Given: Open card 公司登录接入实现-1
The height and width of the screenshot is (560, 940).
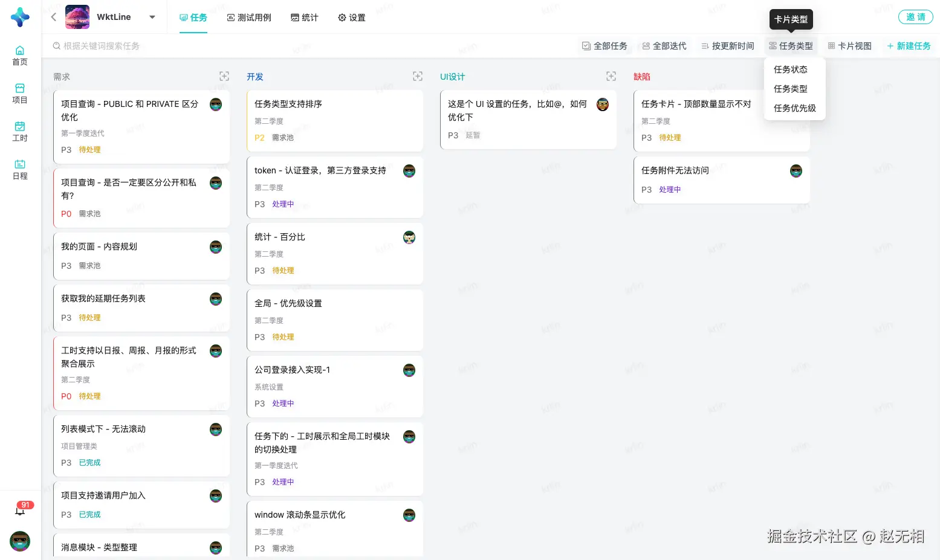Looking at the screenshot, I should (335, 387).
